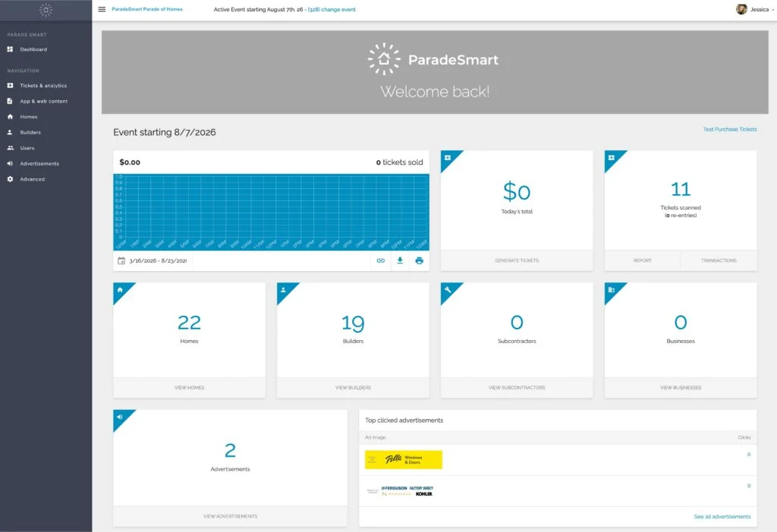777x532 pixels.
Task: Click the 2 Advertisements count
Action: coord(230,451)
